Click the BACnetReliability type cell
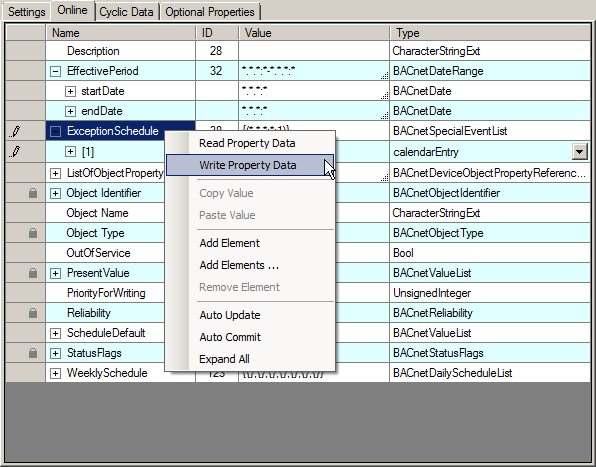This screenshot has height=467, width=596. (x=490, y=313)
